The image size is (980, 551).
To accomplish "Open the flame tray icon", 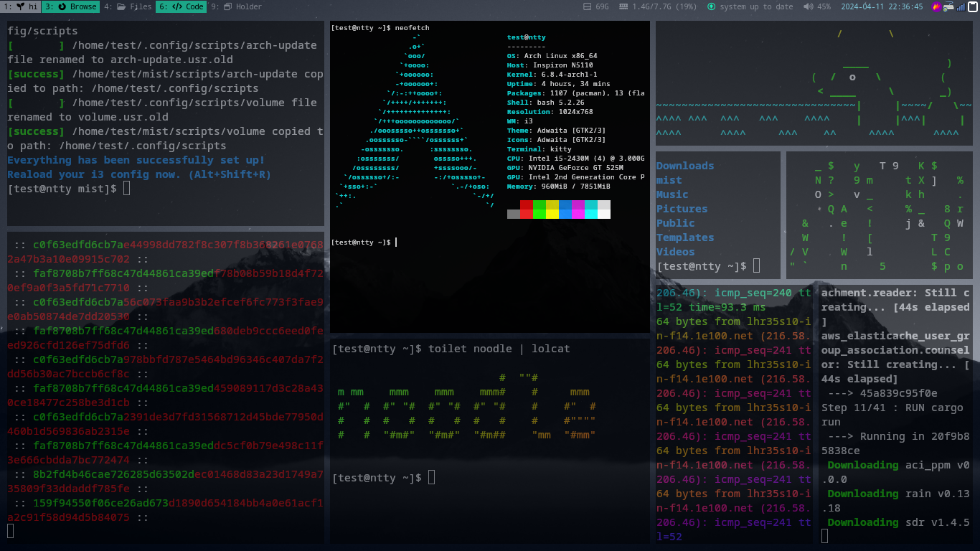I will pyautogui.click(x=936, y=6).
